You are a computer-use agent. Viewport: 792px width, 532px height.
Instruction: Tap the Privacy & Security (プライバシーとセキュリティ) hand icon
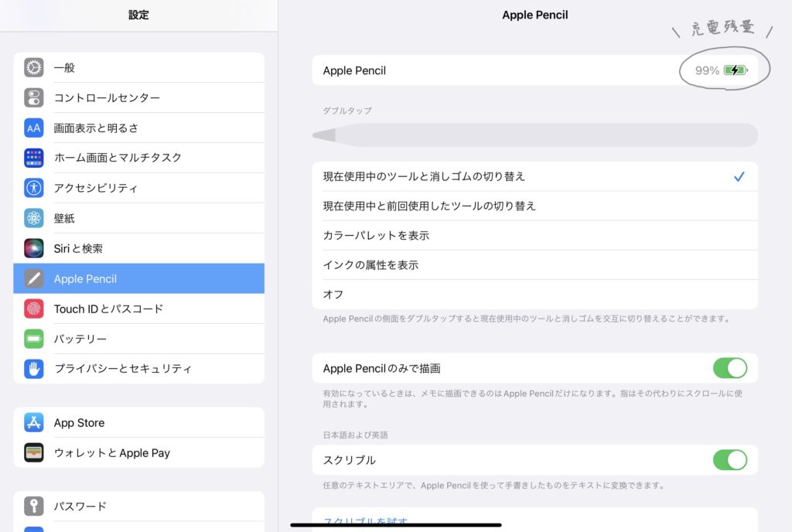click(x=34, y=369)
